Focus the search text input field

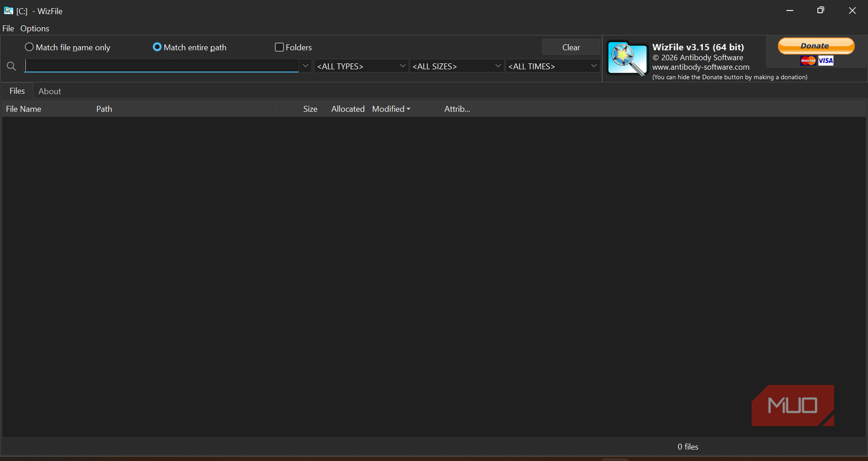point(162,66)
